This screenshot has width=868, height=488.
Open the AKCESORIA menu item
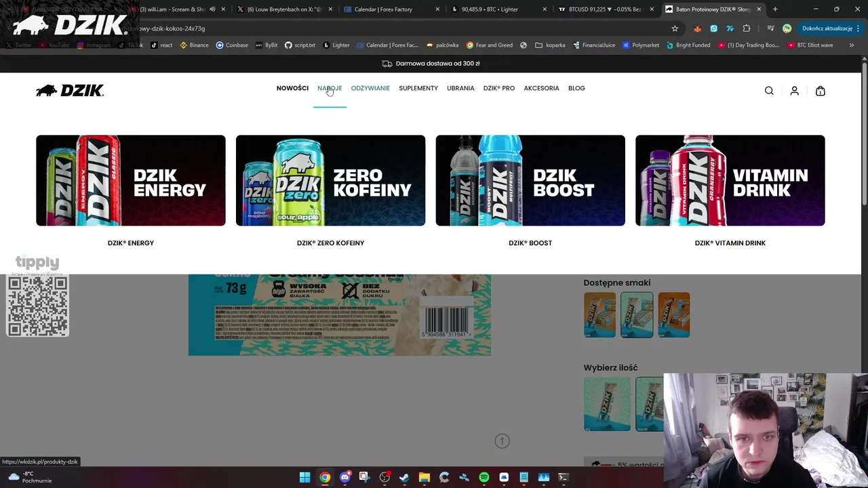coord(541,88)
